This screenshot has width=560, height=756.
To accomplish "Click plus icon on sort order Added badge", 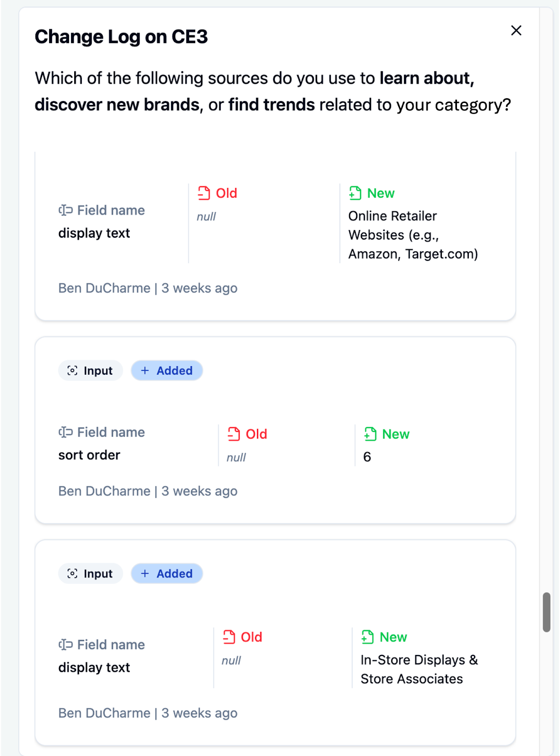I will (145, 370).
